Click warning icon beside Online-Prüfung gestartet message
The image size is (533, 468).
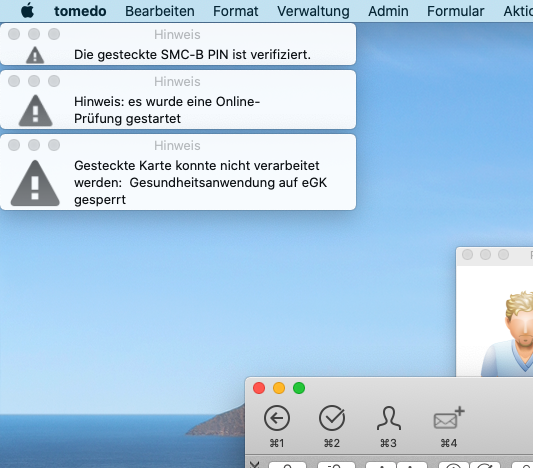coord(35,111)
